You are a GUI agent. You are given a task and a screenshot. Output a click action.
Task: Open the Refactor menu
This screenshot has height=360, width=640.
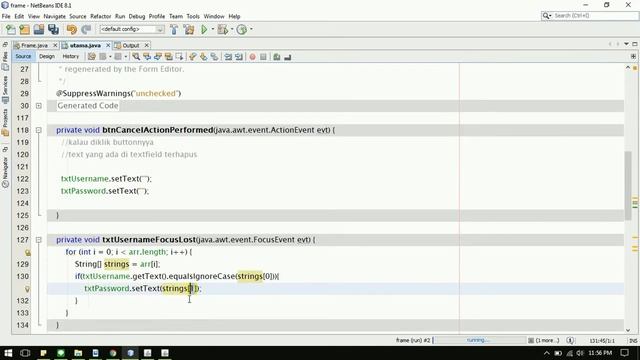tap(100, 16)
